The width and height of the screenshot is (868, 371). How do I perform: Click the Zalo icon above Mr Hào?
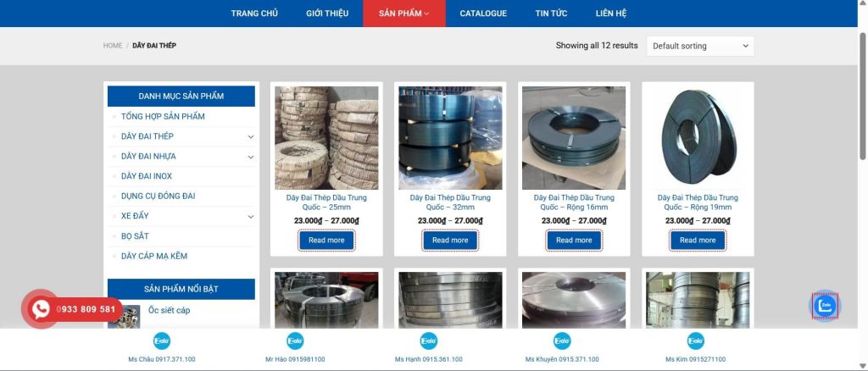(295, 341)
